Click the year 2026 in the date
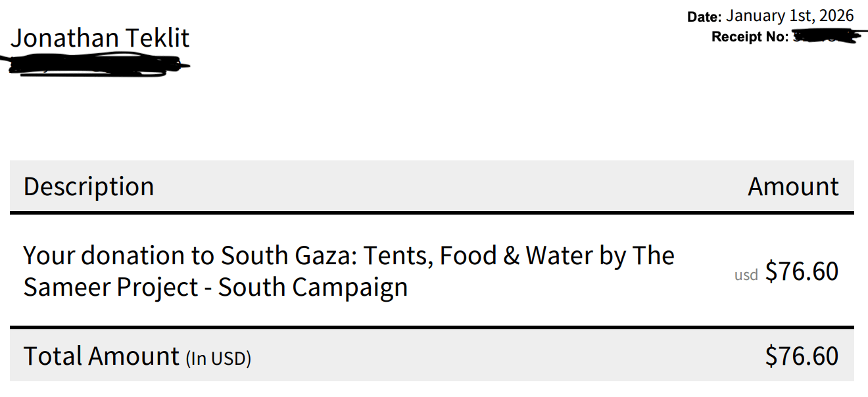 tap(836, 15)
